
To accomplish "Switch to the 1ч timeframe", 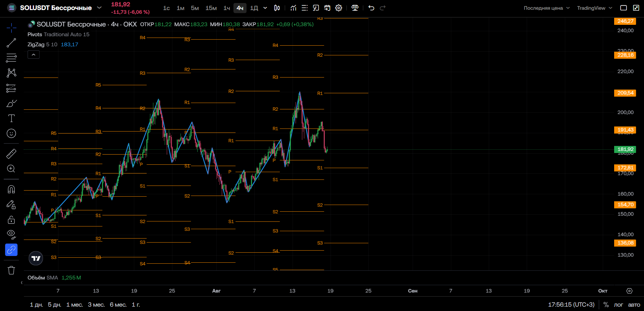I will [x=227, y=8].
